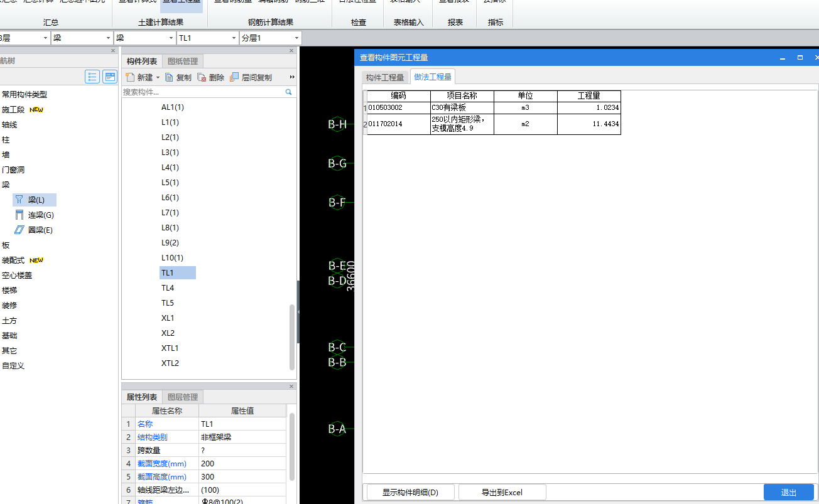Select 板 in navigation tree
Image resolution: width=819 pixels, height=504 pixels.
tap(6, 245)
